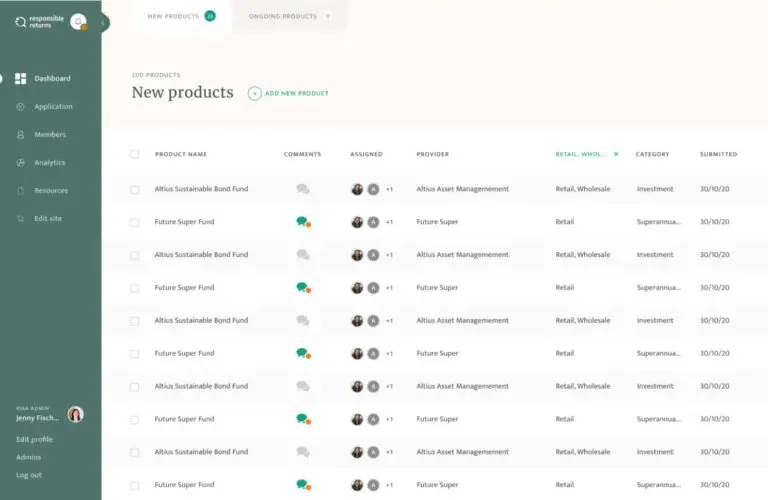Viewport: 768px width, 500px height.
Task: Collapse the sidebar with the arrow handle
Action: [x=104, y=22]
